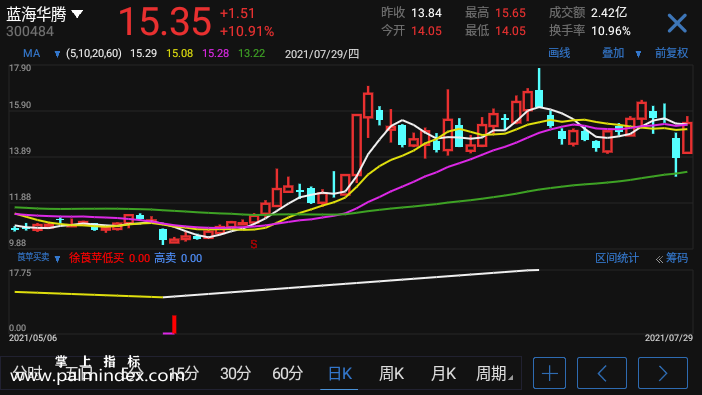Select the 60分 timeframe tab
Viewport: 702px width, 395px height.
click(287, 374)
